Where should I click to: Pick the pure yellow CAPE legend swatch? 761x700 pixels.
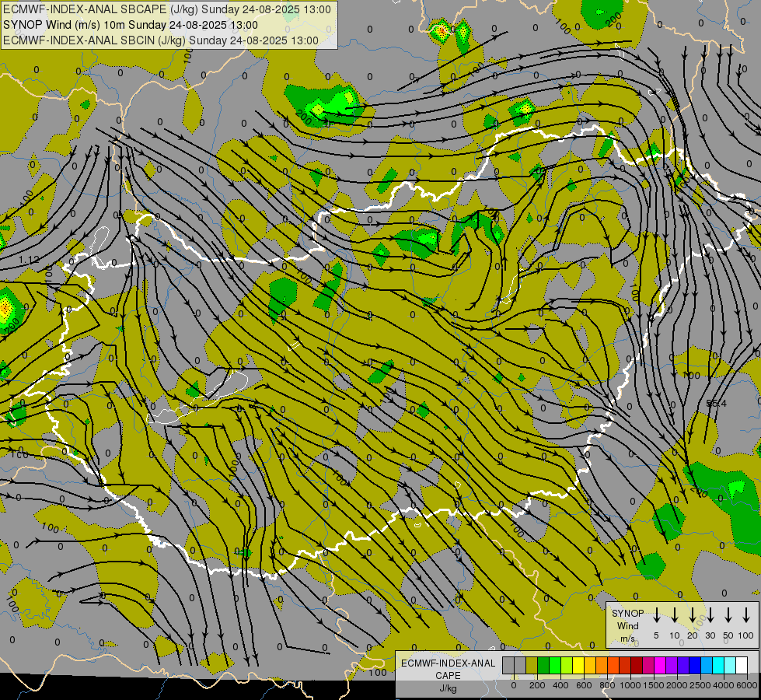(578, 665)
